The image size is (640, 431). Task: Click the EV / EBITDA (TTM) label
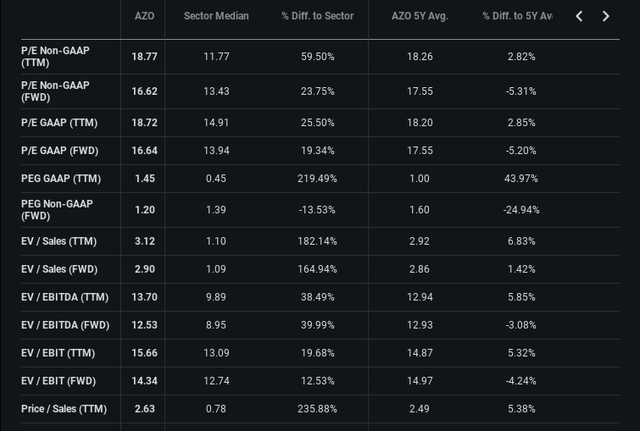click(x=65, y=298)
